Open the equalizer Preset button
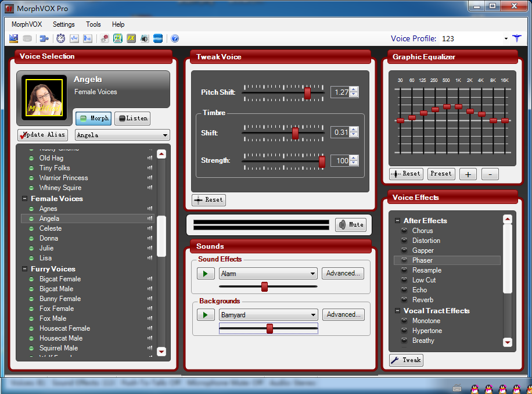The image size is (532, 394). point(441,174)
